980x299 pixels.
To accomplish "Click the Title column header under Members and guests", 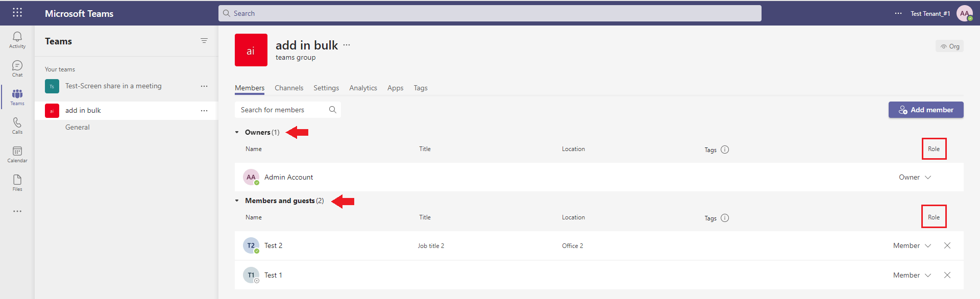I will pyautogui.click(x=425, y=217).
